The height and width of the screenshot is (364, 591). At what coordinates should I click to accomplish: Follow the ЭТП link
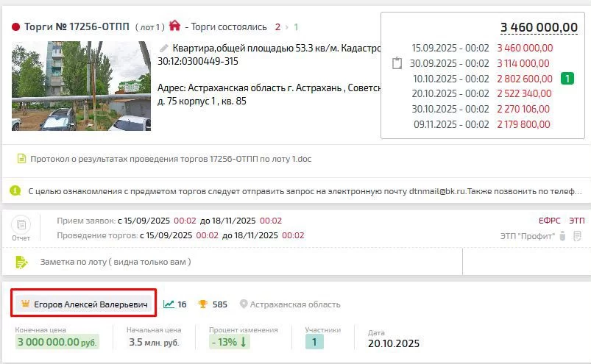pos(577,221)
